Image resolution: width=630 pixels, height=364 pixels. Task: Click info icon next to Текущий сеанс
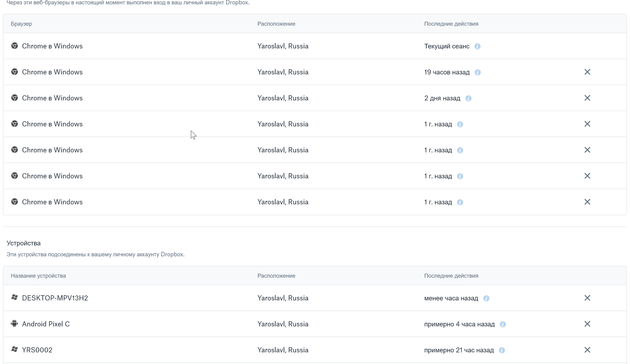[477, 46]
